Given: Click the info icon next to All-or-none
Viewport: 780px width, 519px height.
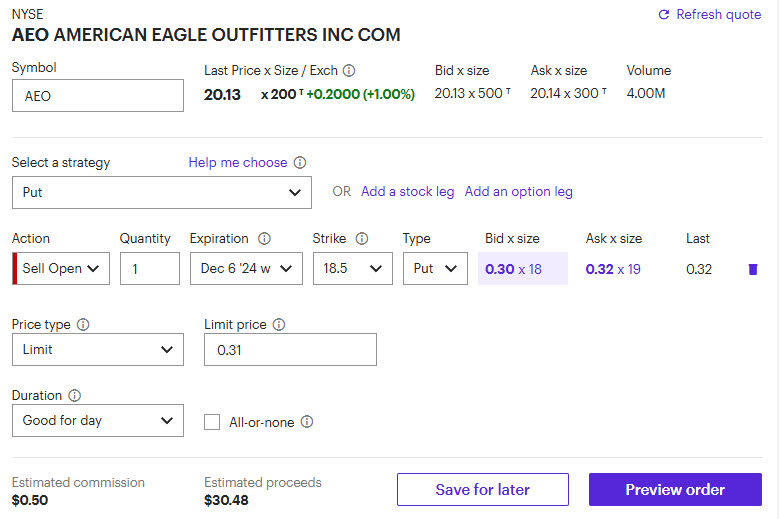Looking at the screenshot, I should (307, 422).
